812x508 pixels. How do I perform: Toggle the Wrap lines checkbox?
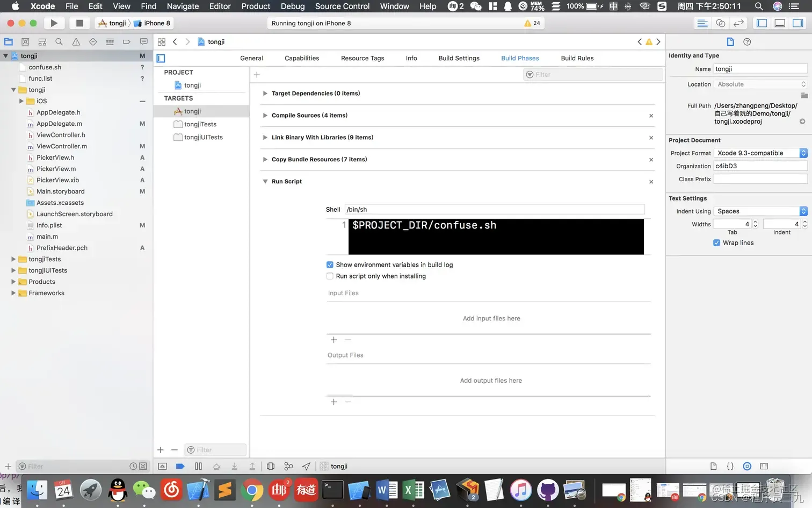716,243
